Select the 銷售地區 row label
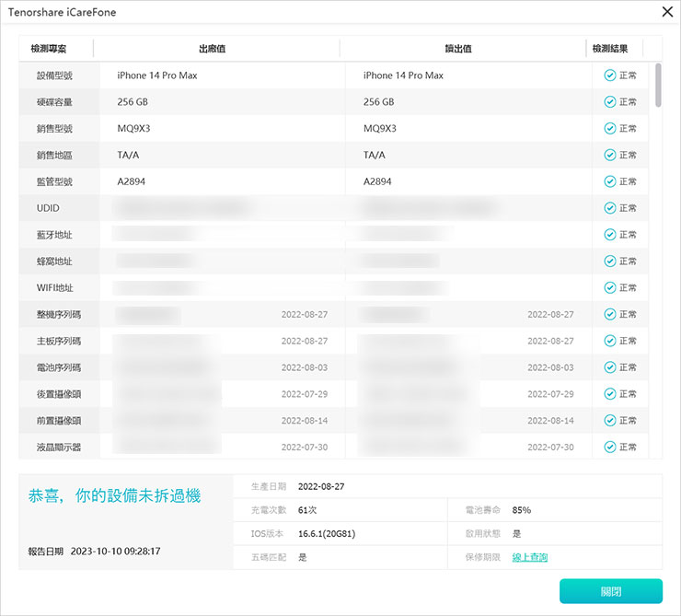Viewport: 681px width, 616px height. pos(54,155)
